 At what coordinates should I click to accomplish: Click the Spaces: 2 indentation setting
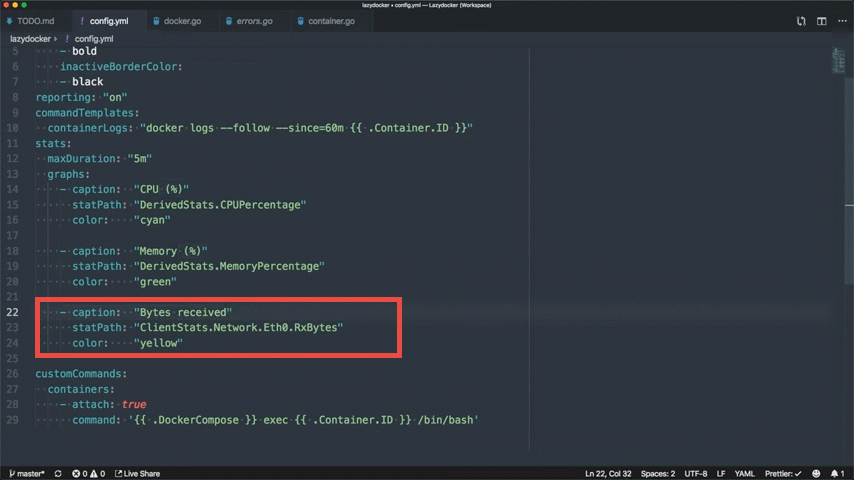[657, 473]
